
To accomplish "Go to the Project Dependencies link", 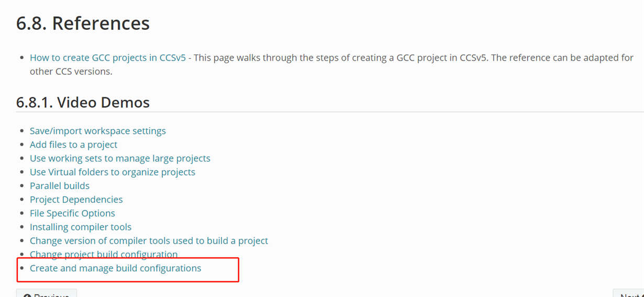I will click(x=76, y=199).
